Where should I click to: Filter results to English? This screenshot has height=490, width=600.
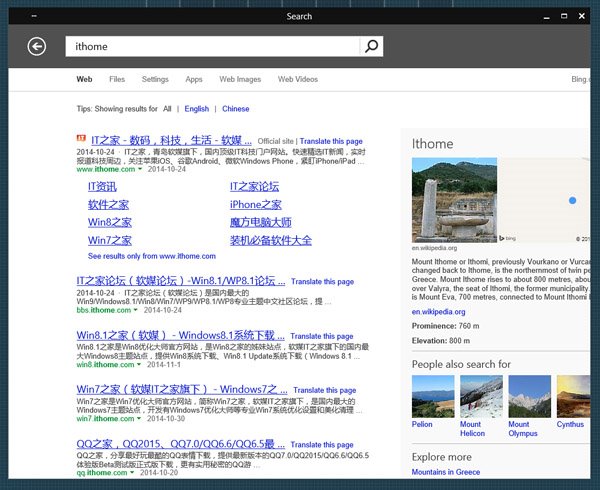pos(197,109)
